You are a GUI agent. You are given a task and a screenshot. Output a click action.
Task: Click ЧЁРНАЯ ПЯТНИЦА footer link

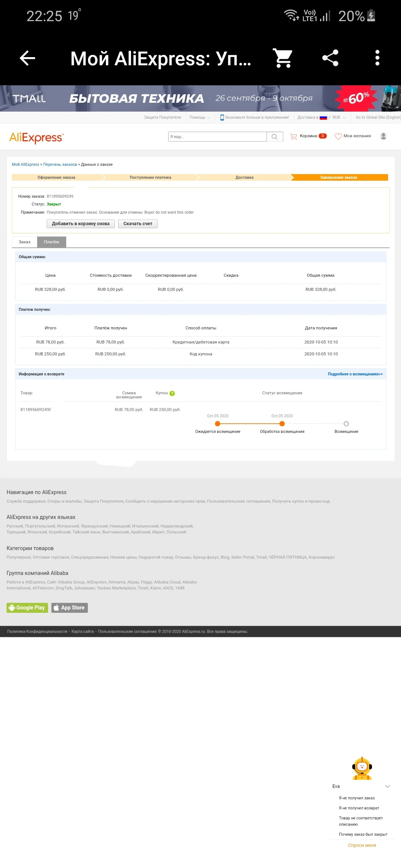pos(288,557)
